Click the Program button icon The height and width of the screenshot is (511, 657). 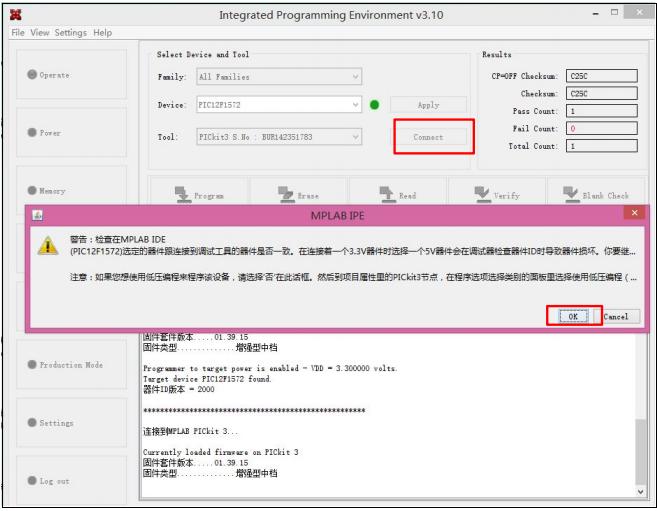(x=182, y=194)
